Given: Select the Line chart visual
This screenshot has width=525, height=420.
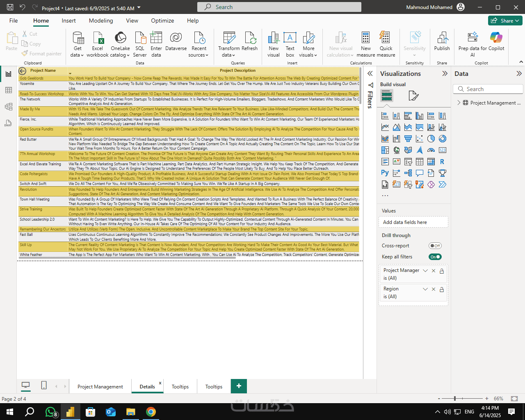Looking at the screenshot, I should (x=385, y=127).
